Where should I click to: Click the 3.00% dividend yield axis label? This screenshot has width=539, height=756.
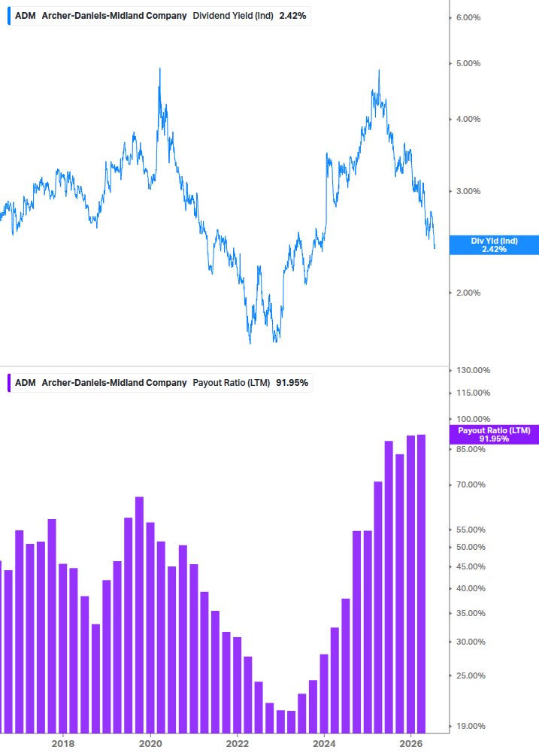tap(468, 191)
